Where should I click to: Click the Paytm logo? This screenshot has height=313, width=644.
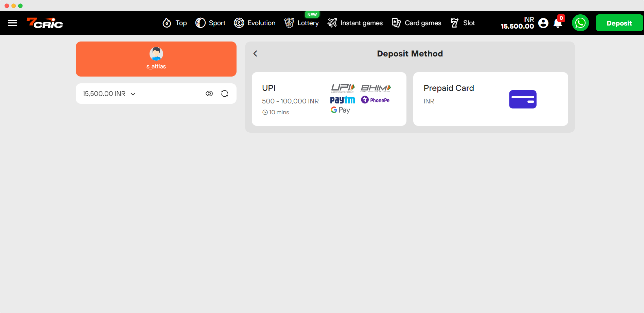(343, 100)
